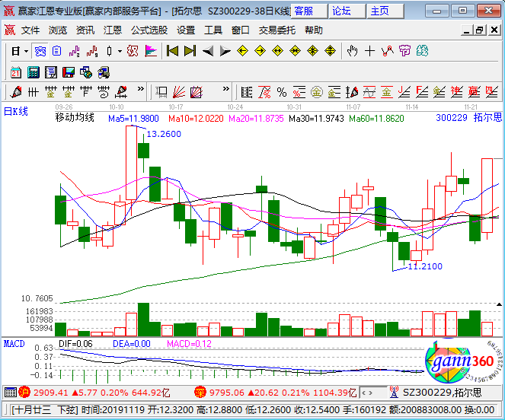Screen dimensions: 505x420
Task: Open the 江恩 menu
Action: (113, 30)
